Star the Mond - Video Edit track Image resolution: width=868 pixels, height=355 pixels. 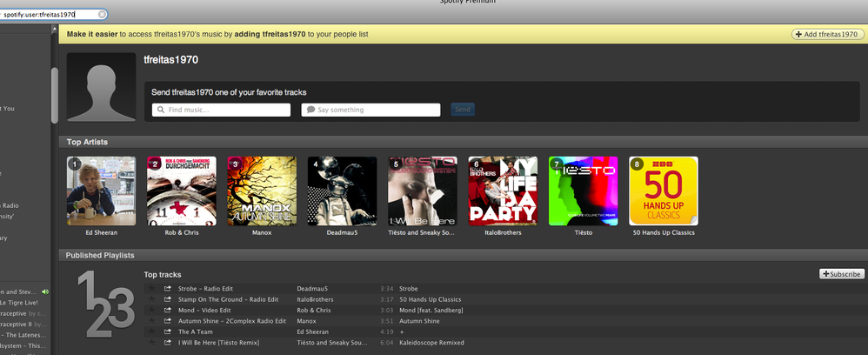click(151, 310)
